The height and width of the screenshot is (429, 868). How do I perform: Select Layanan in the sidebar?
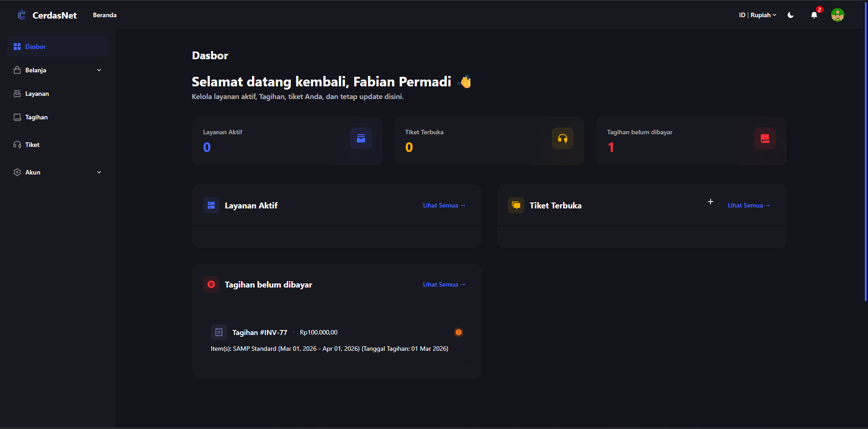click(x=37, y=94)
